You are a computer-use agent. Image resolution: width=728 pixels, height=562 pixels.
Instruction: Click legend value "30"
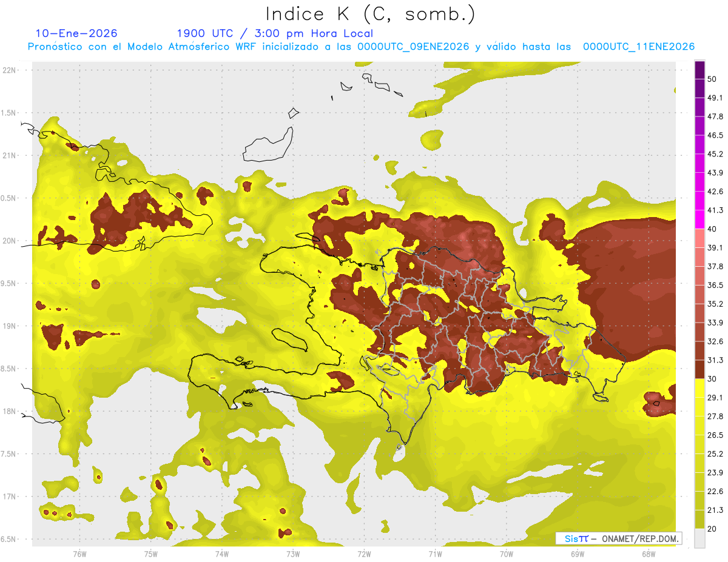(712, 379)
